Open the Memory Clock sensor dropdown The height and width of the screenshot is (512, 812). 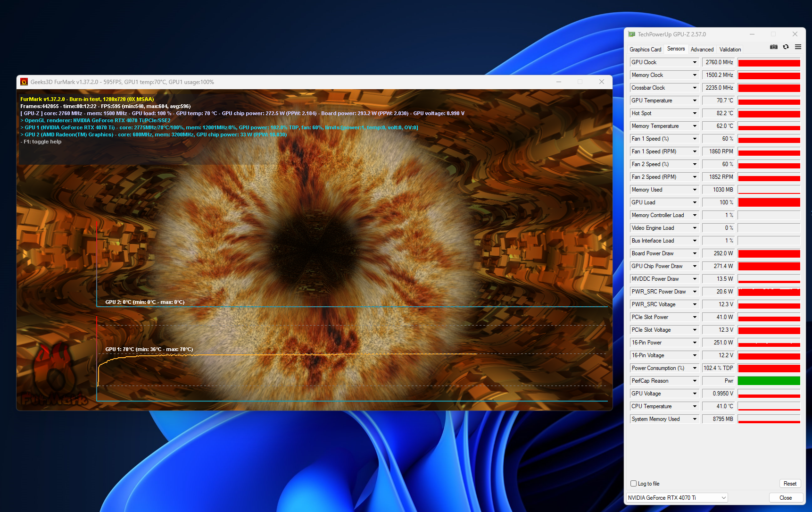tap(695, 75)
